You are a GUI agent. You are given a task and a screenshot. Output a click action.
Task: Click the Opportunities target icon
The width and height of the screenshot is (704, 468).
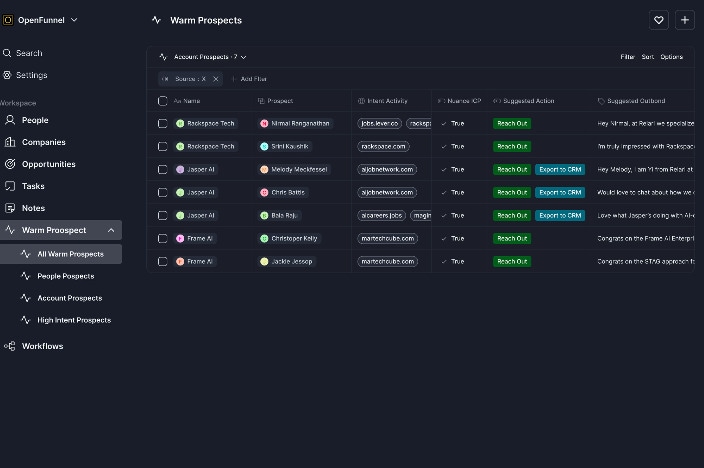click(11, 164)
